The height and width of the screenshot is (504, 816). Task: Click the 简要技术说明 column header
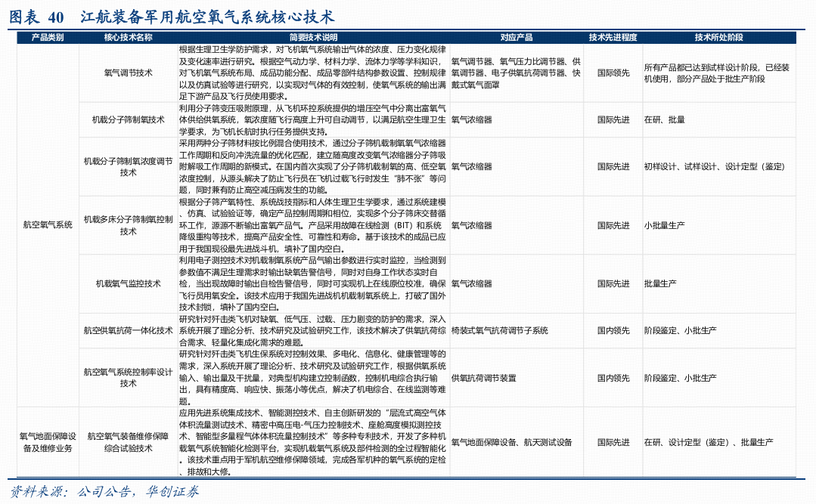click(x=313, y=38)
